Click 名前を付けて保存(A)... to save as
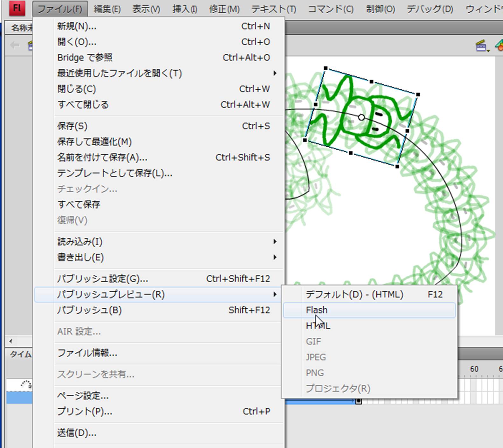Screen dimensions: 503x448 [102, 157]
